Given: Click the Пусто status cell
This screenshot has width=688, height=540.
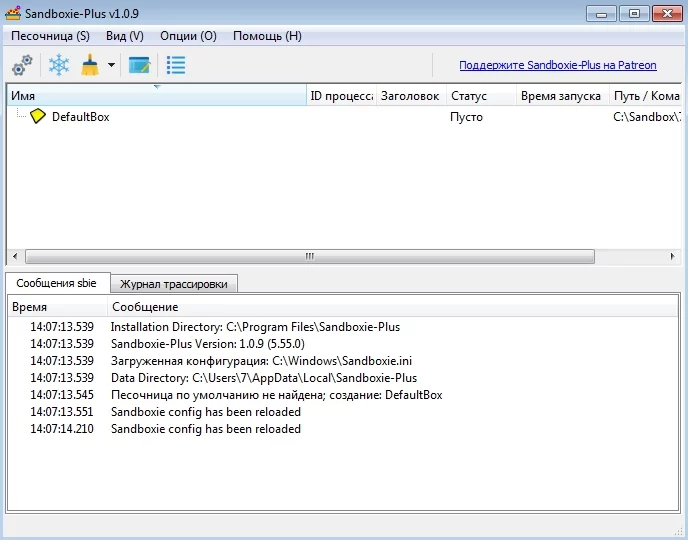Looking at the screenshot, I should pos(466,117).
